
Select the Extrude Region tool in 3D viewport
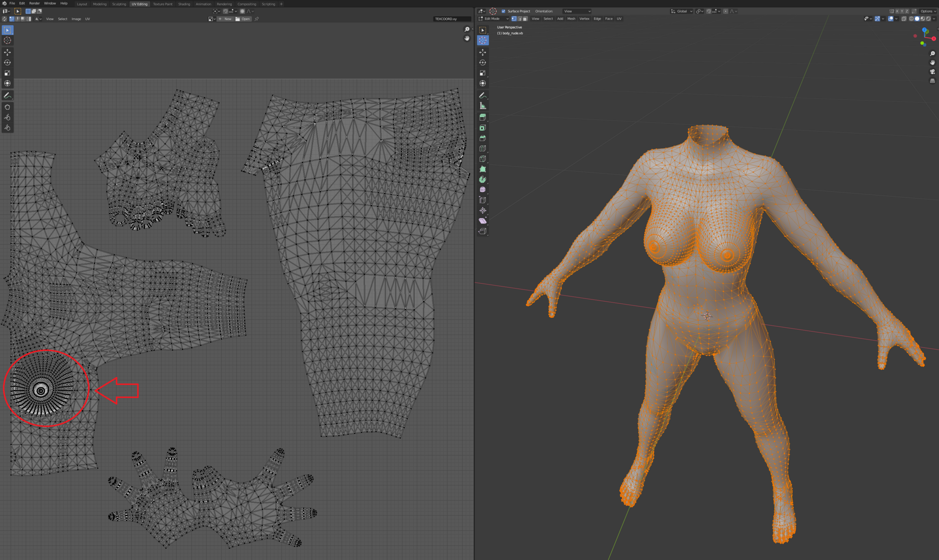pos(483,117)
